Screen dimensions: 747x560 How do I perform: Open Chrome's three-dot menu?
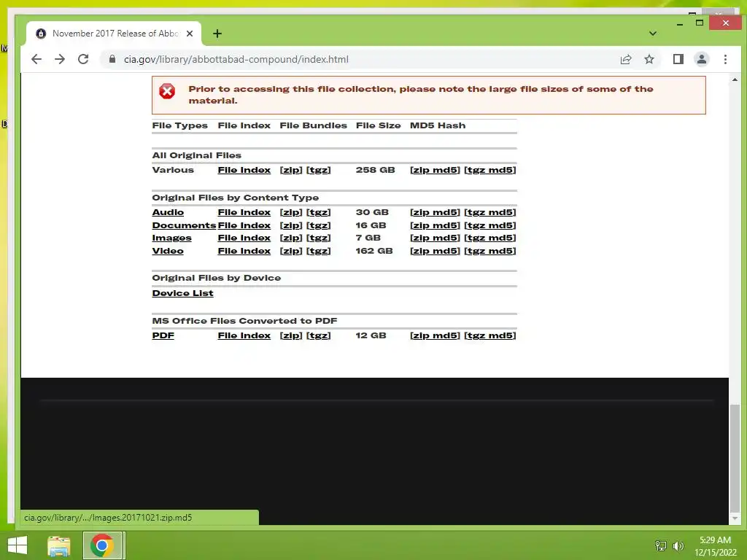click(725, 60)
